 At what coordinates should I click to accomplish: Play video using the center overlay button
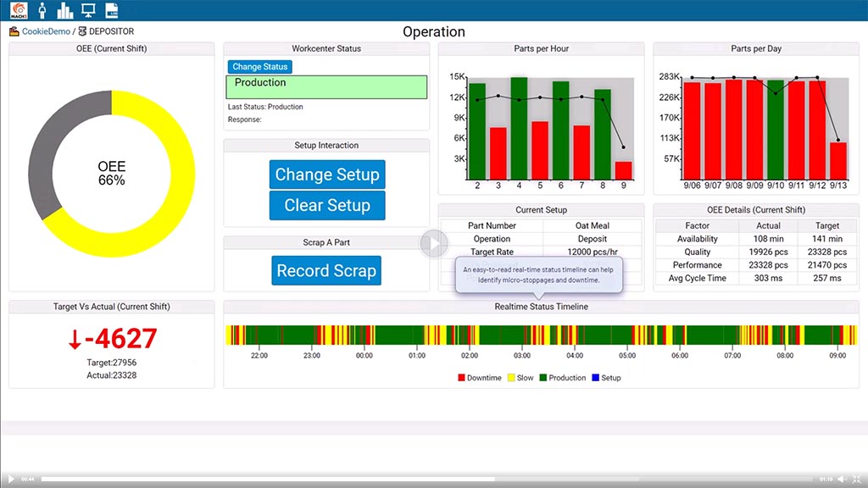[x=433, y=243]
